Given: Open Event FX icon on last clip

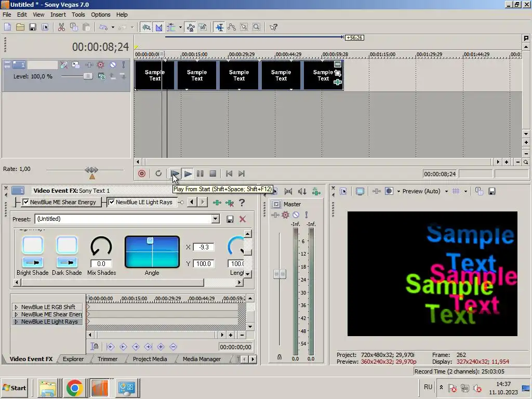Looking at the screenshot, I should click(338, 82).
